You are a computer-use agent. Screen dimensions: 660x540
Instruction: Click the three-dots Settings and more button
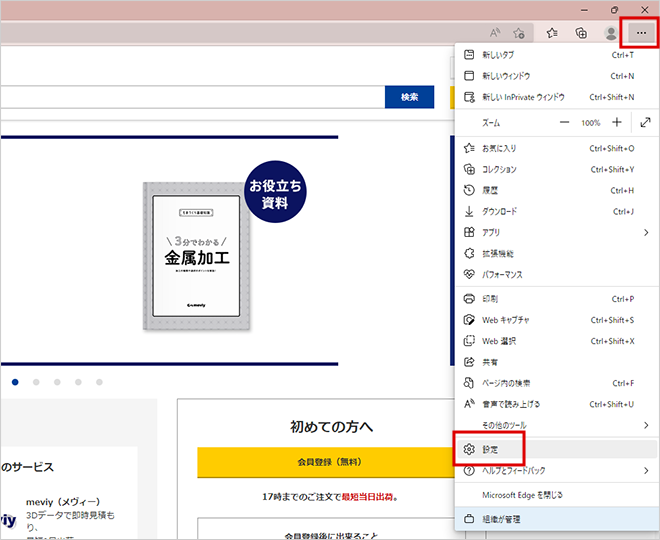pyautogui.click(x=640, y=33)
